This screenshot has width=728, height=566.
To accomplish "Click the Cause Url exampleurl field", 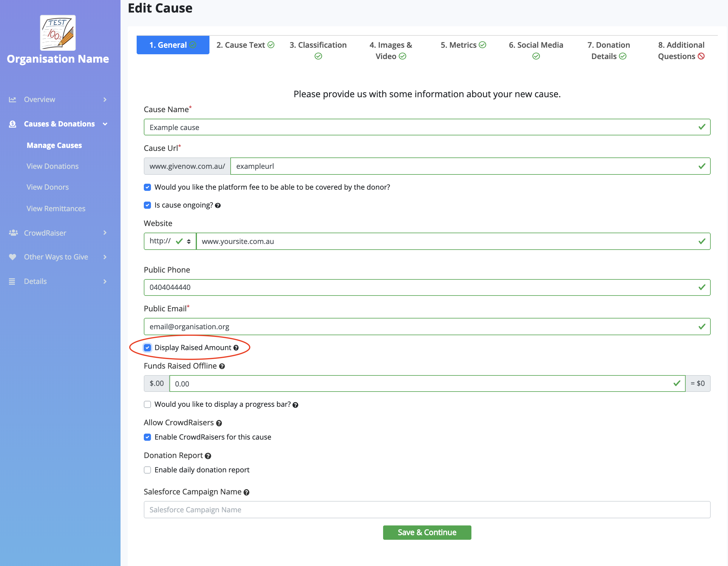I will 470,166.
